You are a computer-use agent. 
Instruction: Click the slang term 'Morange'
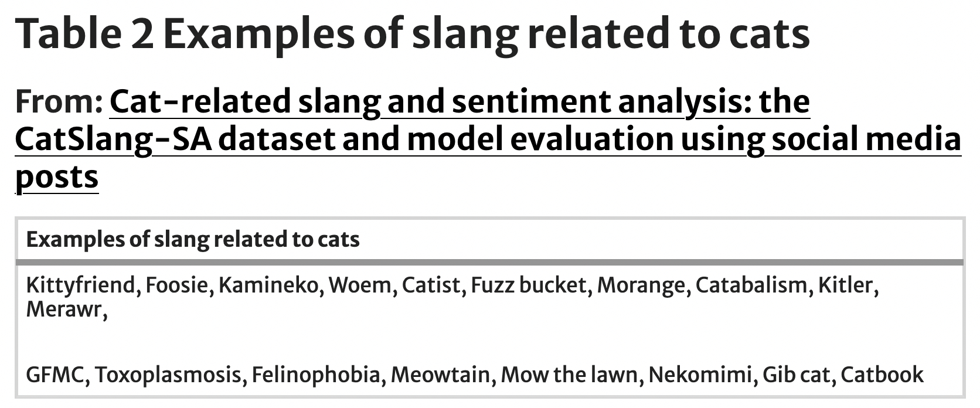(641, 285)
